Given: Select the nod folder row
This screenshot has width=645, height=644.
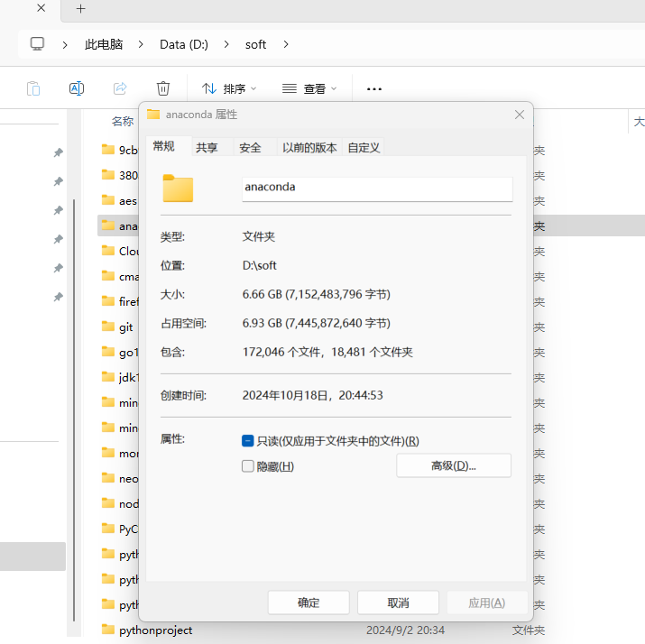Looking at the screenshot, I should tap(119, 504).
